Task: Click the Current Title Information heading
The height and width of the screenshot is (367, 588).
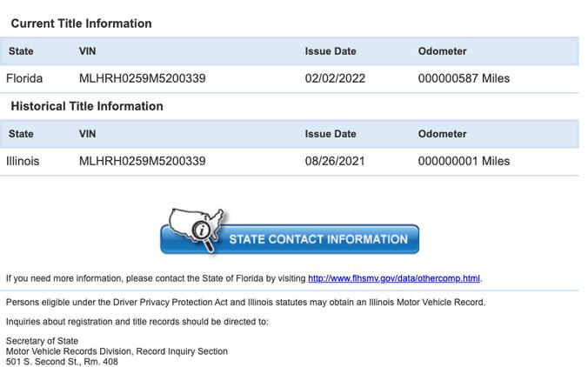Action: point(82,23)
